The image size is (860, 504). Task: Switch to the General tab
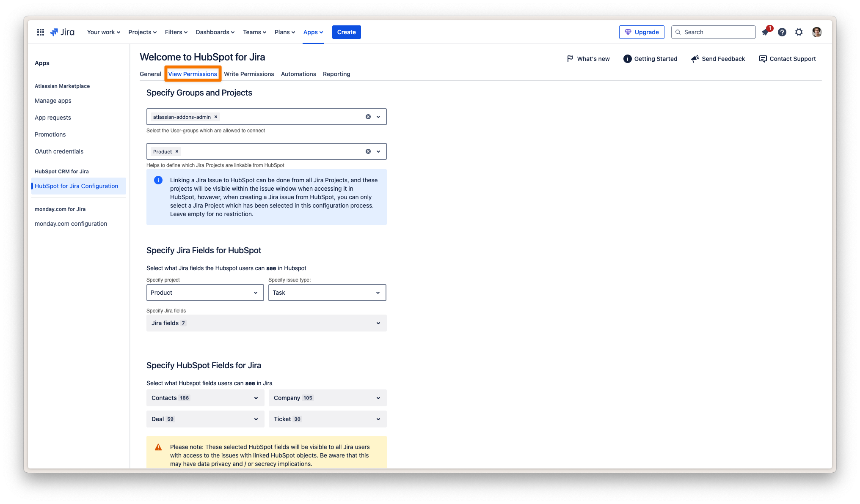coord(150,74)
